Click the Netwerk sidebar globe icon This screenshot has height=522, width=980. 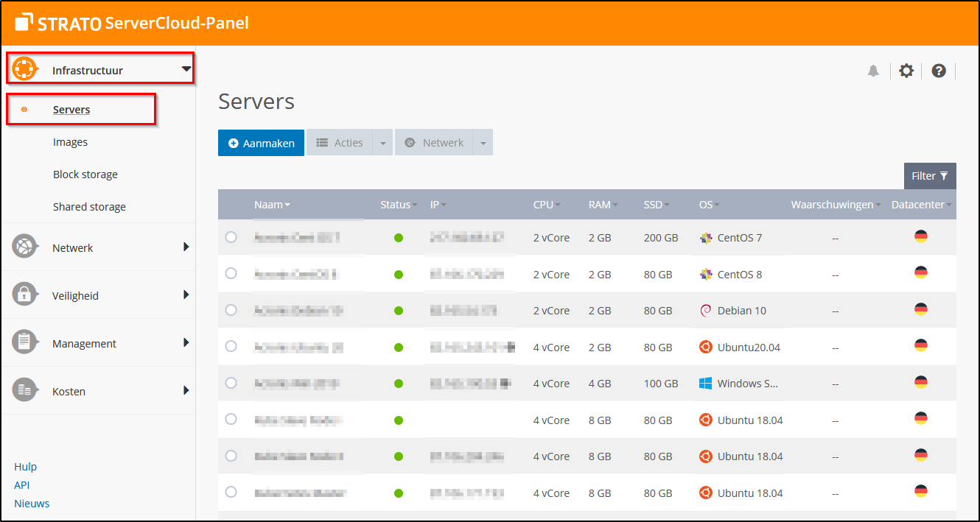(24, 247)
